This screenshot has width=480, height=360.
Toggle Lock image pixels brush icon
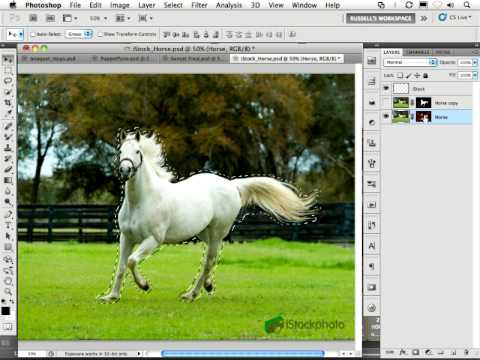pyautogui.click(x=409, y=76)
